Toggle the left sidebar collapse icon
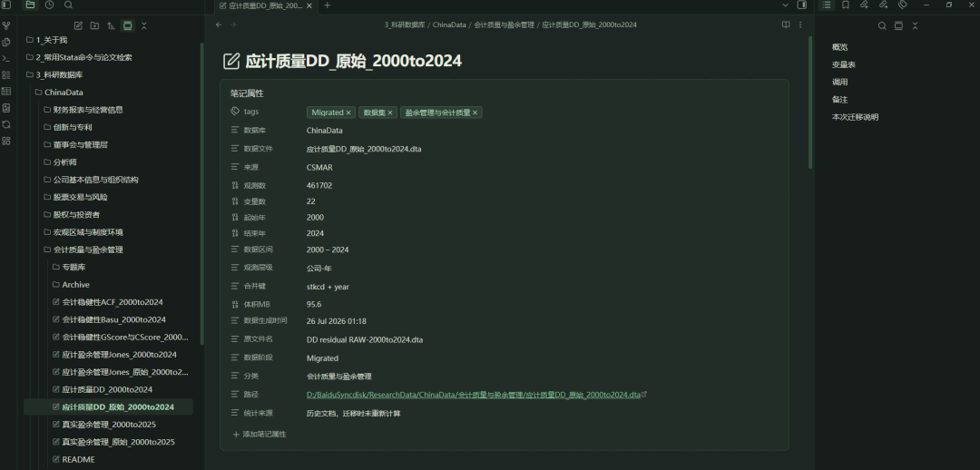Screen dimensions: 980x470 (x=7, y=5)
